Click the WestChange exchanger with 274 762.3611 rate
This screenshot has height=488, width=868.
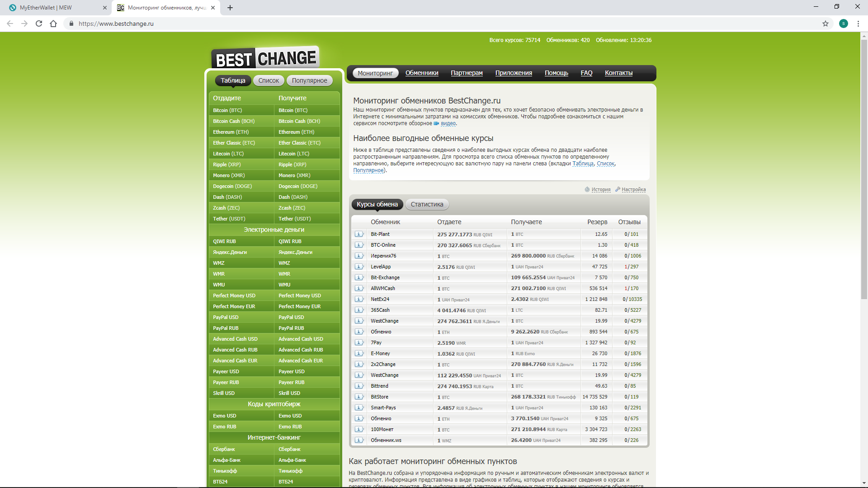[x=385, y=321]
